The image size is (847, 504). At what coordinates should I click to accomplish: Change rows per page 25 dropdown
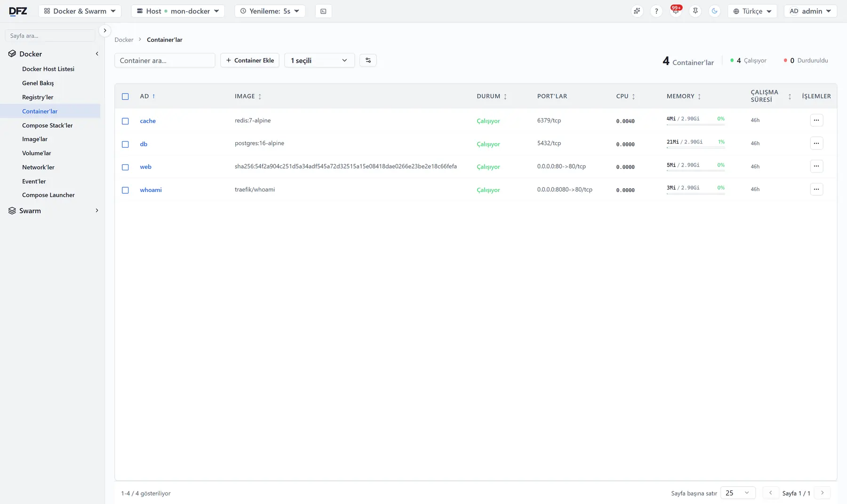[738, 493]
